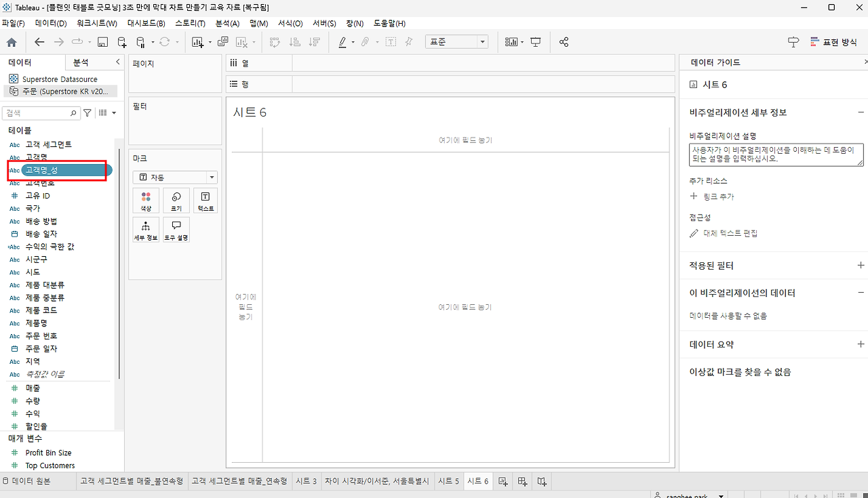Add a new dashboard tab at the bottom
This screenshot has height=498, width=868.
pyautogui.click(x=523, y=481)
